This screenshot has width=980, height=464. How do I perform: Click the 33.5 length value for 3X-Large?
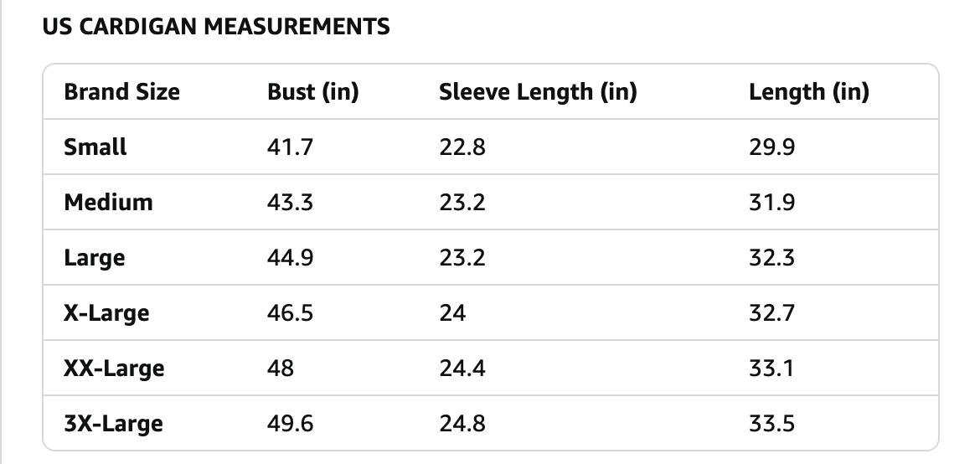pyautogui.click(x=771, y=423)
